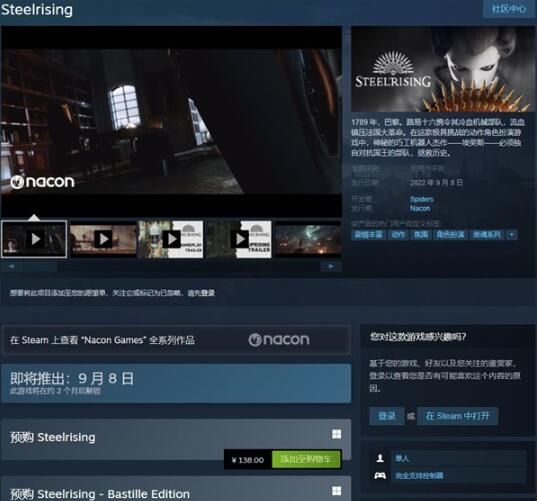This screenshot has width=537, height=501.
Task: Click 请先登录 link in wishlist notice
Action: [x=201, y=293]
